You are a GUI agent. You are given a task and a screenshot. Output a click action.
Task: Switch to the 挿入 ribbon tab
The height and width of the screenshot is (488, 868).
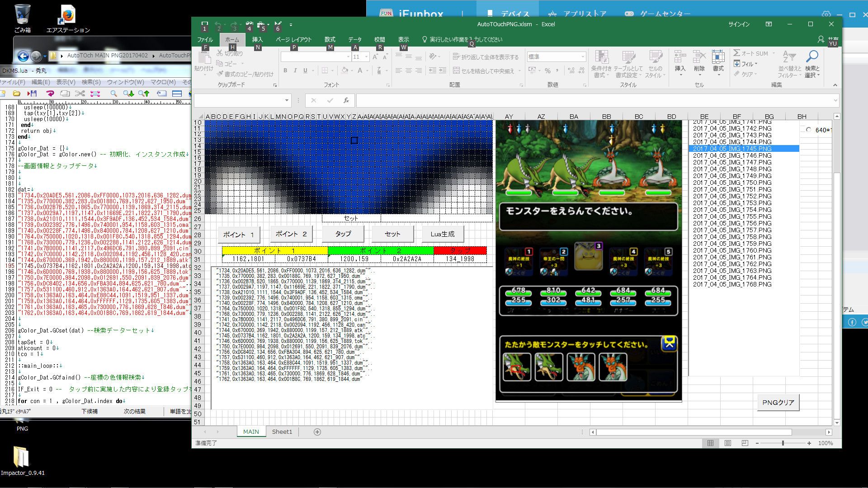(257, 40)
